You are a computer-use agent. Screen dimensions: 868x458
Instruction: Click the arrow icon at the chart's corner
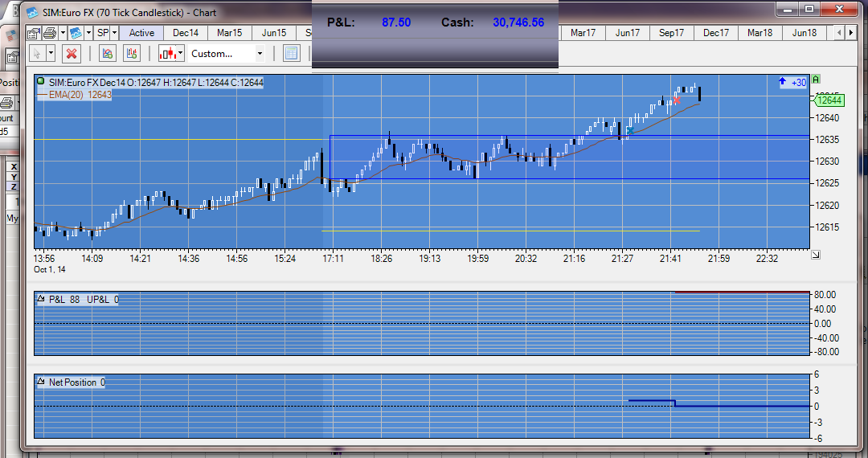[x=816, y=255]
